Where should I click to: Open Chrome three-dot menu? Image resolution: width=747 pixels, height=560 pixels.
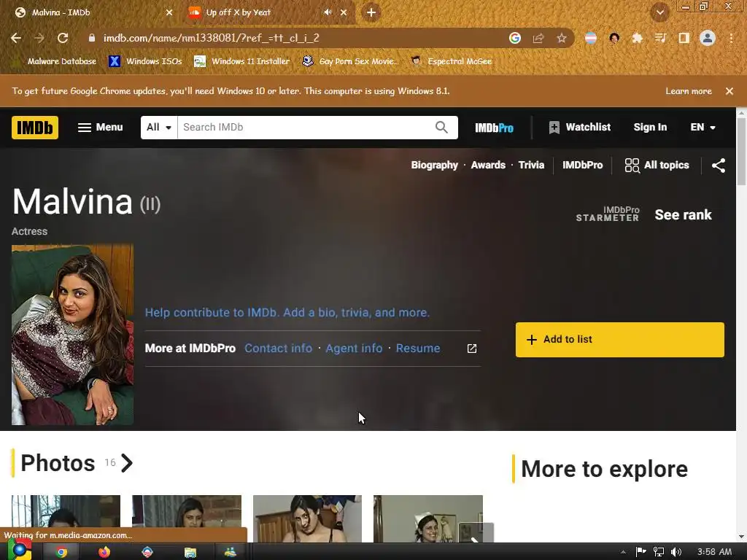click(x=731, y=38)
